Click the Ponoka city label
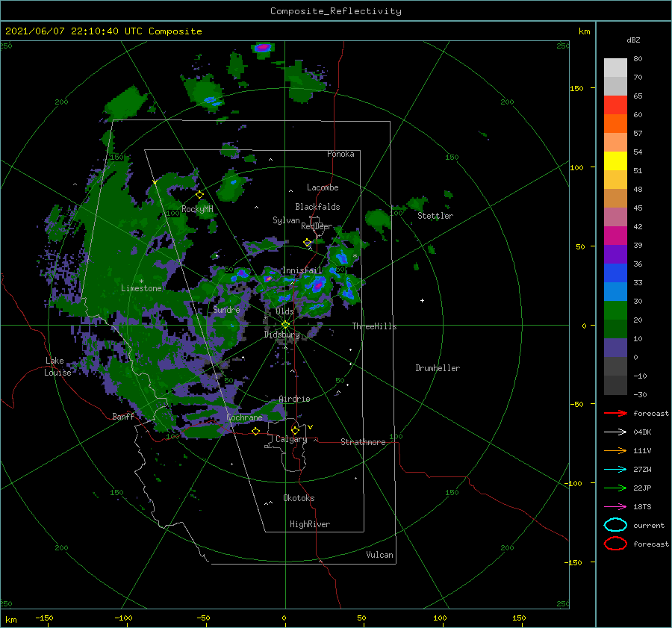Screen dimensions: 672x628 click(340, 154)
